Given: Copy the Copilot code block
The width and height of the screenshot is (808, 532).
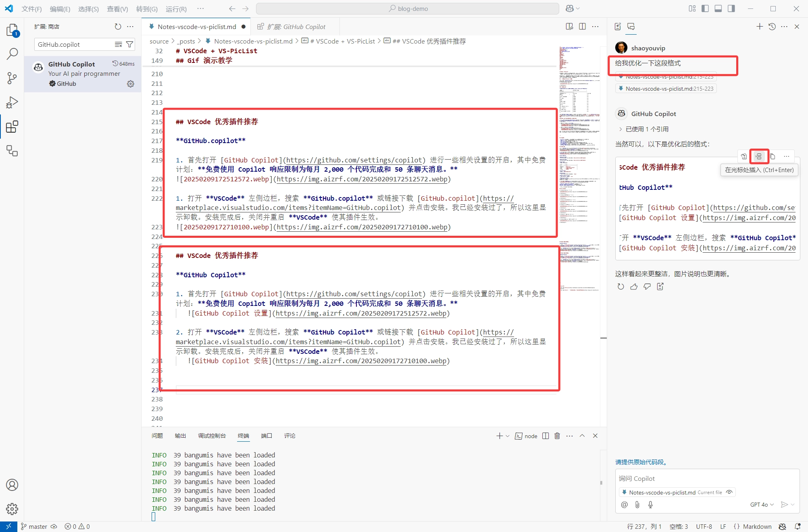Looking at the screenshot, I should click(773, 156).
